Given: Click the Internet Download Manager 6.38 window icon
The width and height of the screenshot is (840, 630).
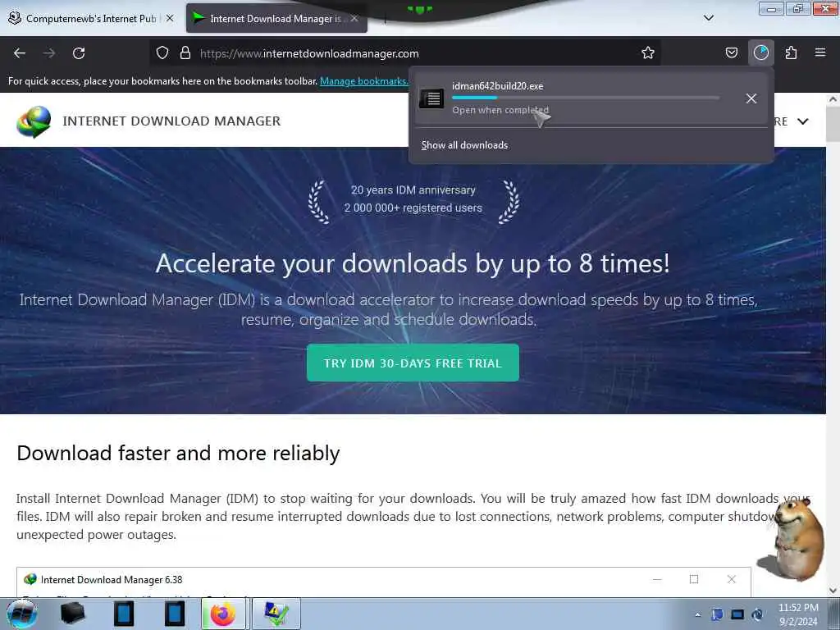Looking at the screenshot, I should point(30,579).
